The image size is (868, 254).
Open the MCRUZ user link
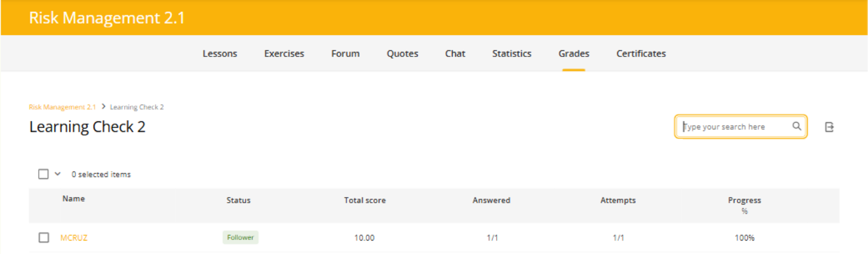pos(74,238)
